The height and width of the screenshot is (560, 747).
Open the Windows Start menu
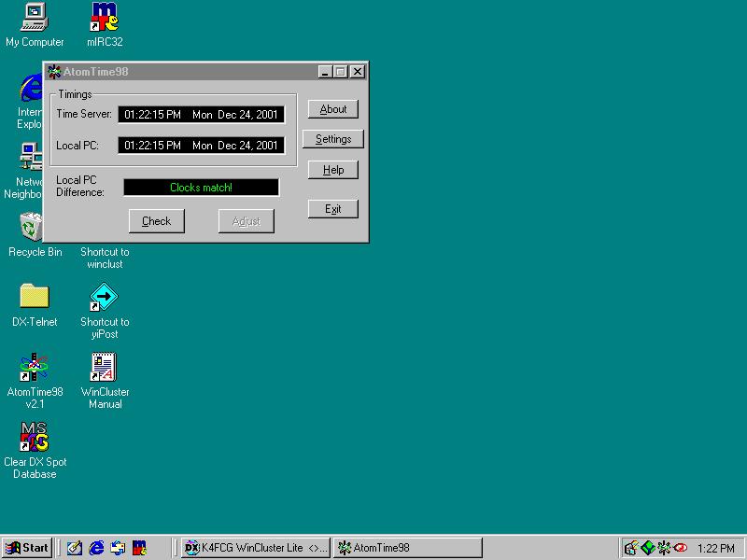pos(27,548)
